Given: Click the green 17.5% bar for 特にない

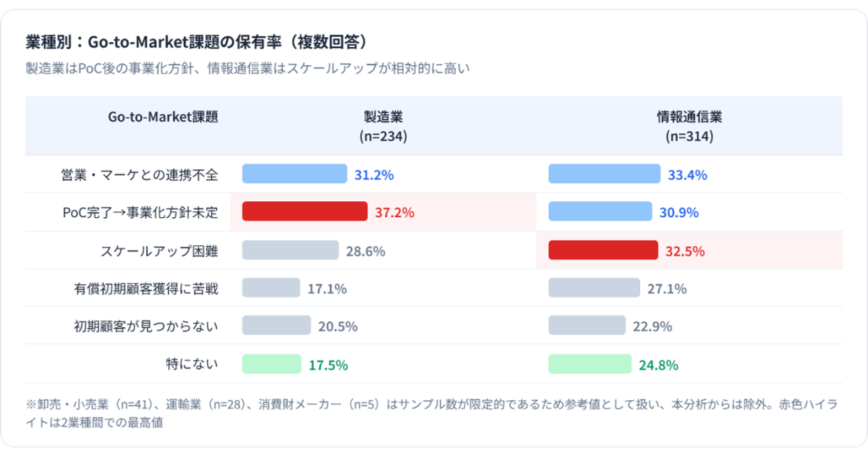Looking at the screenshot, I should pyautogui.click(x=271, y=364).
